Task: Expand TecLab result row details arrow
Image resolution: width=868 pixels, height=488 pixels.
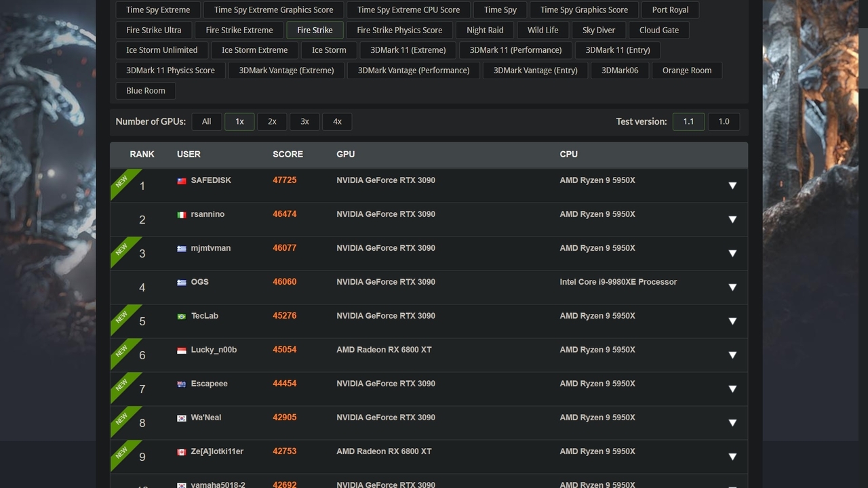Action: click(x=732, y=321)
